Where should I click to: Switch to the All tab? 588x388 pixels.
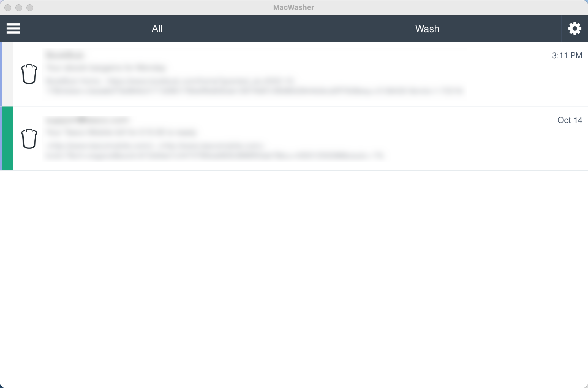point(157,29)
